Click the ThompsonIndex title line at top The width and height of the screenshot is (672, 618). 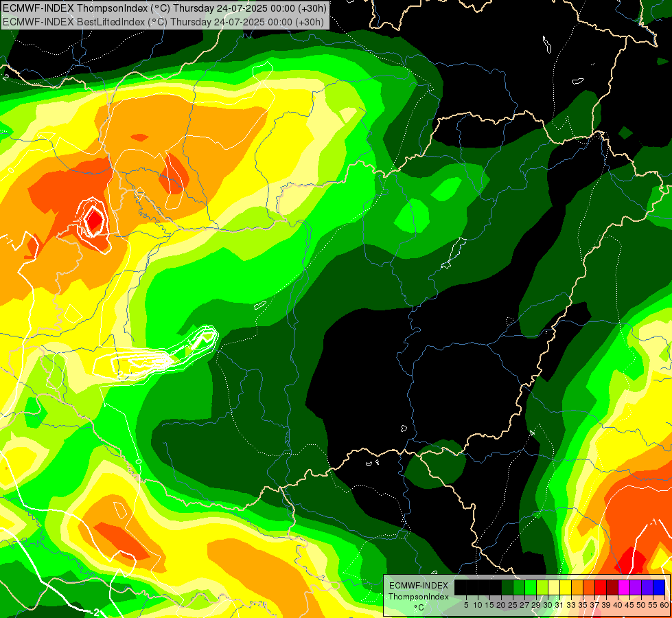[x=164, y=8]
